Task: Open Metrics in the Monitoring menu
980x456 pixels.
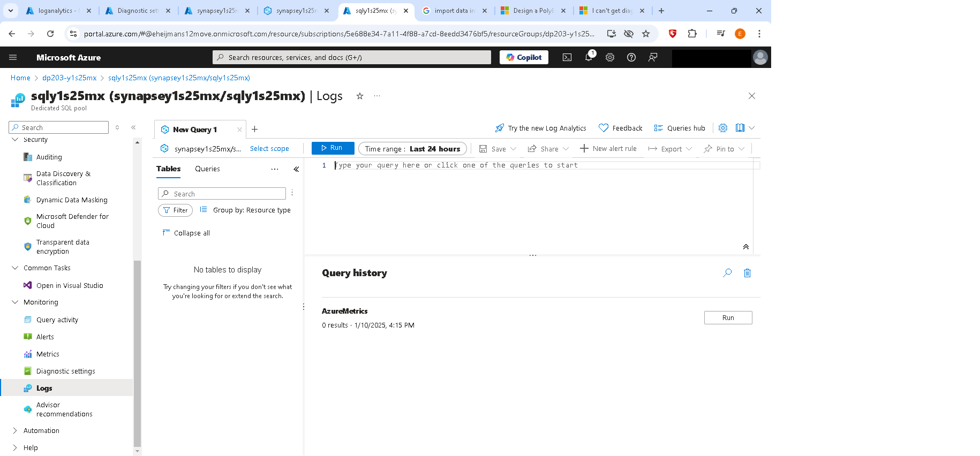Action: [48, 354]
